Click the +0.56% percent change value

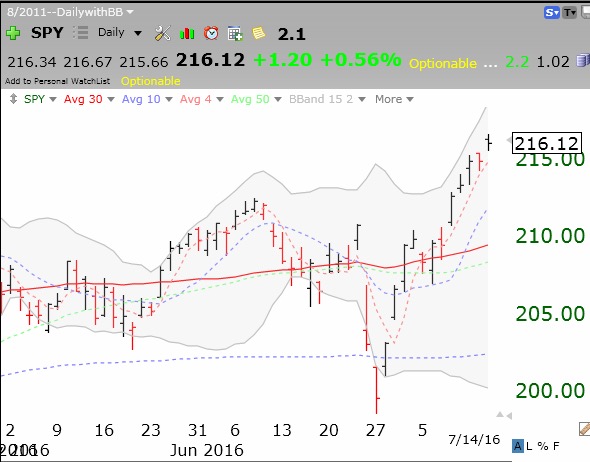361,60
